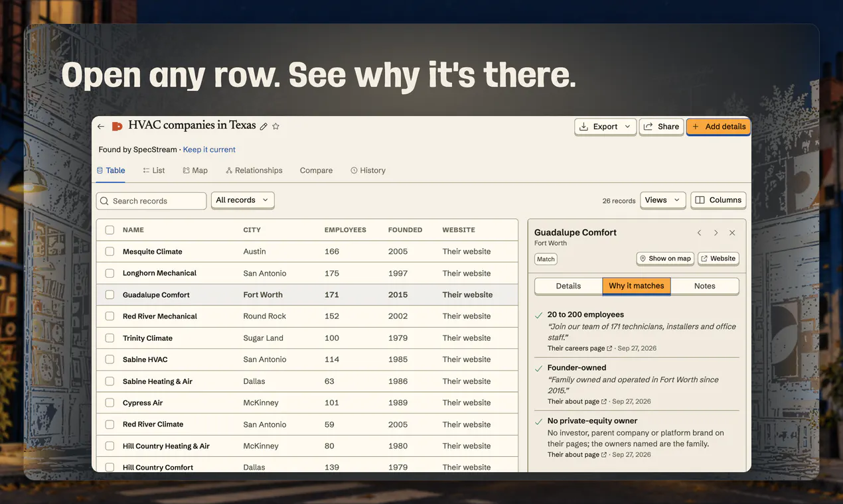
Task: Click the Search records field
Action: (151, 201)
